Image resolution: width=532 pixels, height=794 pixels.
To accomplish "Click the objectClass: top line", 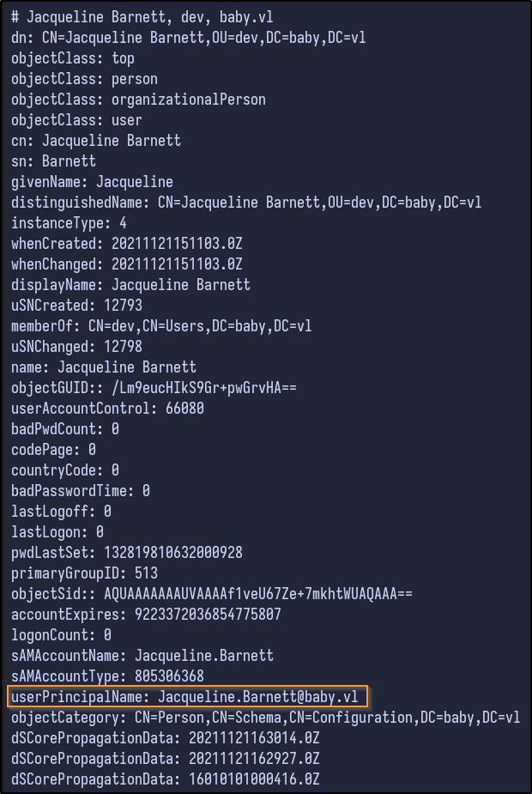I will point(73,58).
